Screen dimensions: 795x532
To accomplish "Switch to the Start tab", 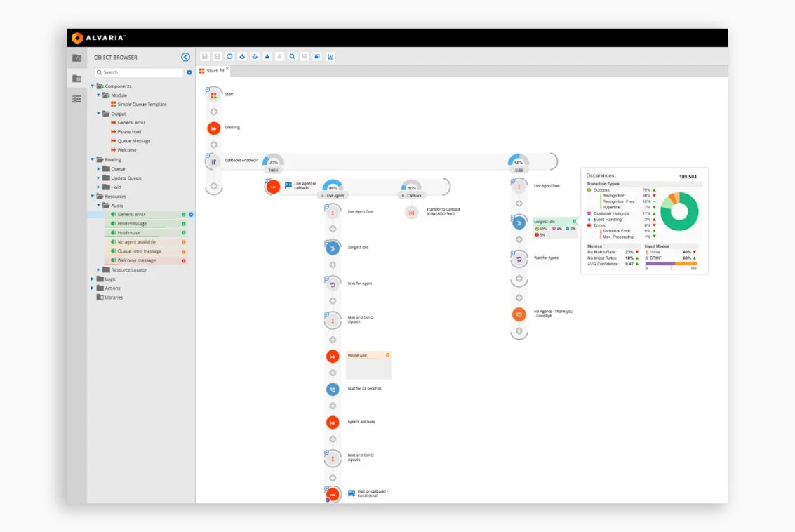I will click(211, 71).
